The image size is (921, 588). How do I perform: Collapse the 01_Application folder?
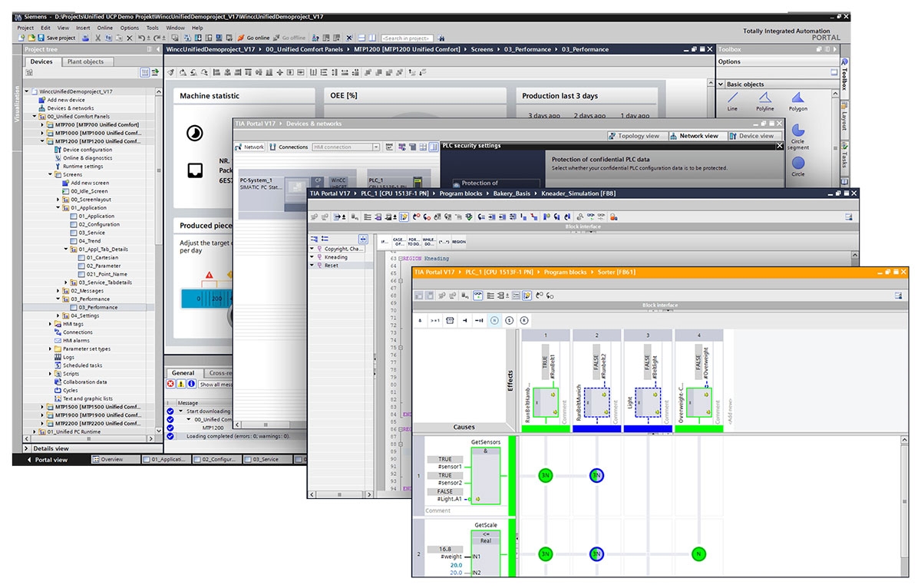58,207
